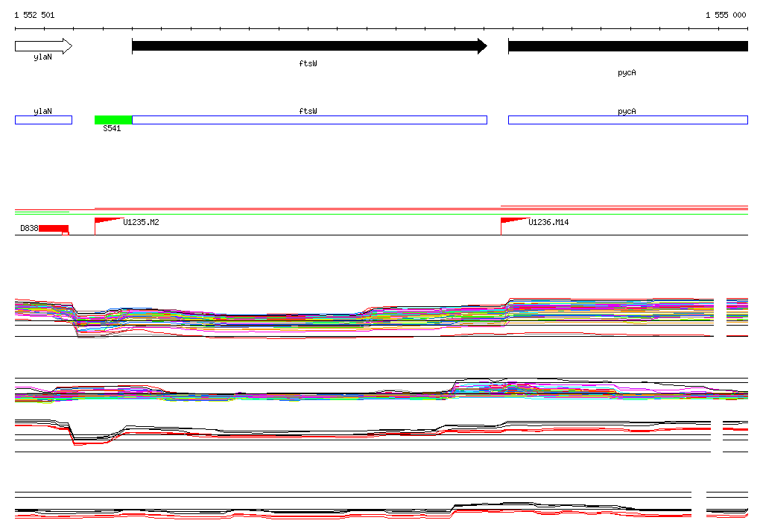
Task: Click the blue-outlined pycA annotation box
Action: [628, 120]
